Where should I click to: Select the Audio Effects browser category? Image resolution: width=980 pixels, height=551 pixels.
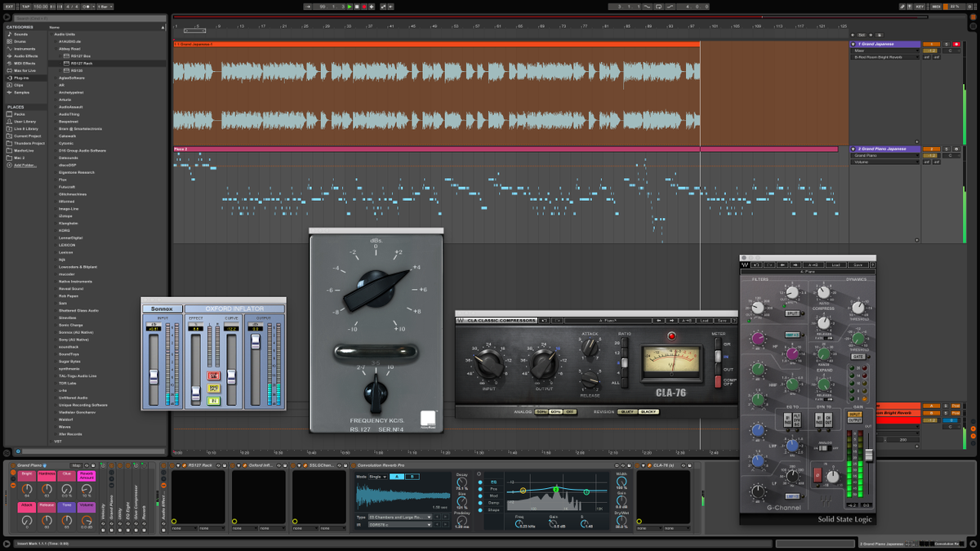click(x=25, y=56)
